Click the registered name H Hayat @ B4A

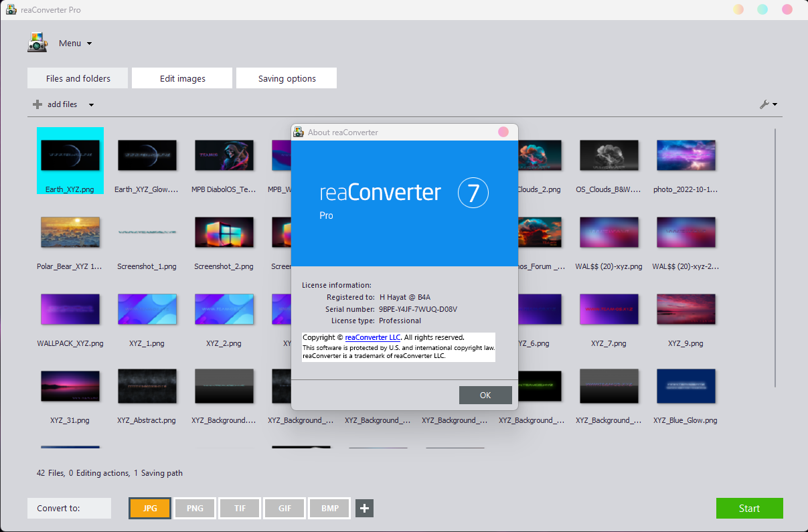[405, 297]
